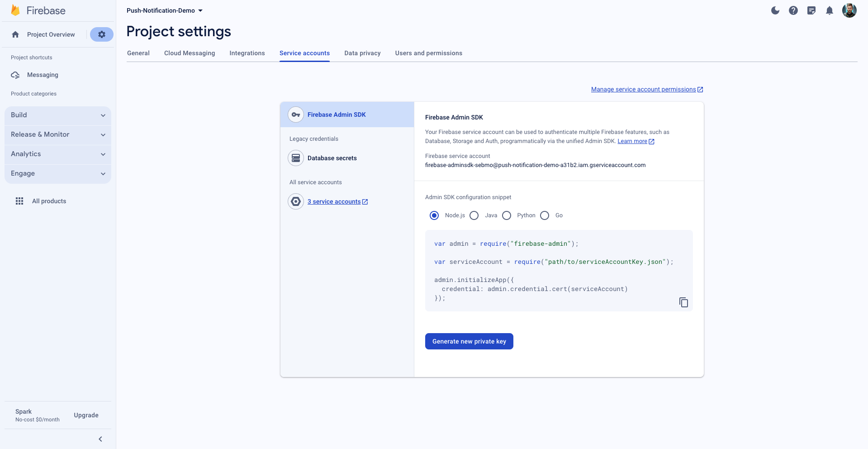
Task: Open the user account avatar
Action: tap(849, 10)
